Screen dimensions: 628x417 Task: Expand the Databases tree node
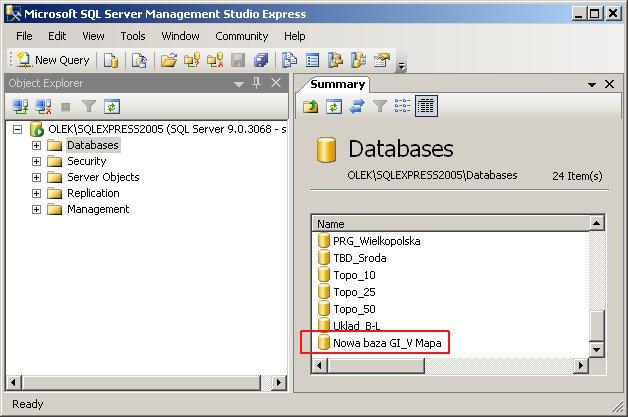pos(36,145)
